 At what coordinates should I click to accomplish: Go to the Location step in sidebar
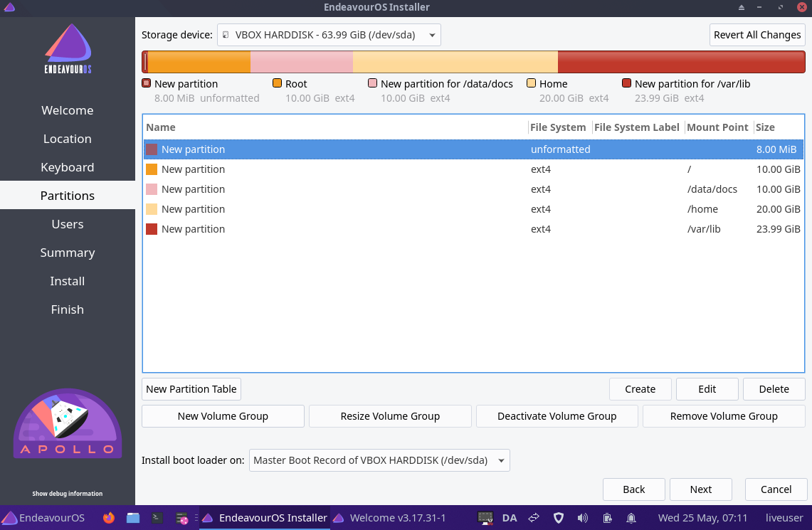tap(68, 139)
